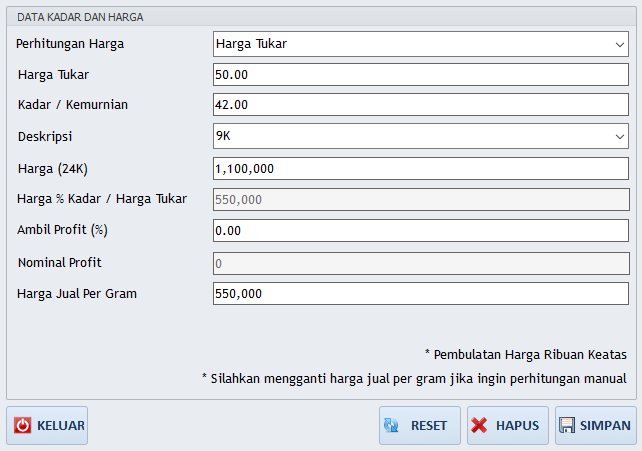The width and height of the screenshot is (642, 451).
Task: Click the disabled Harga % Kadar field
Action: 421,199
